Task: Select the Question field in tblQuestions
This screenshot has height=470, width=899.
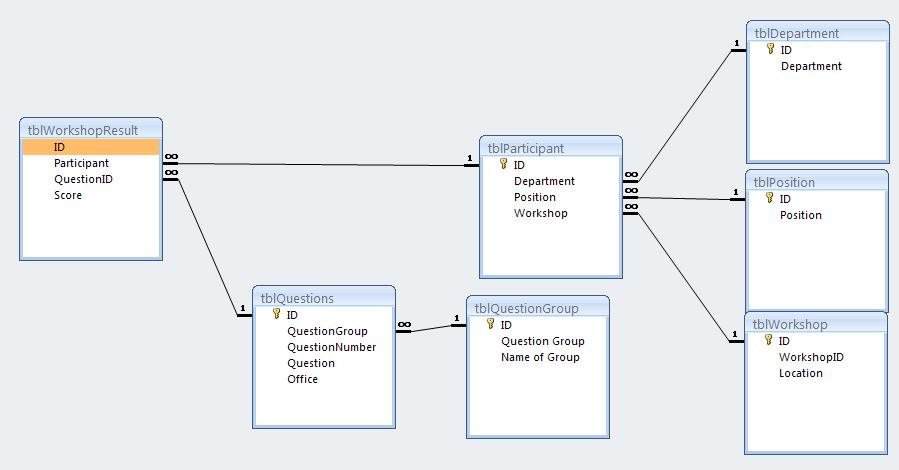Action: pyautogui.click(x=311, y=363)
